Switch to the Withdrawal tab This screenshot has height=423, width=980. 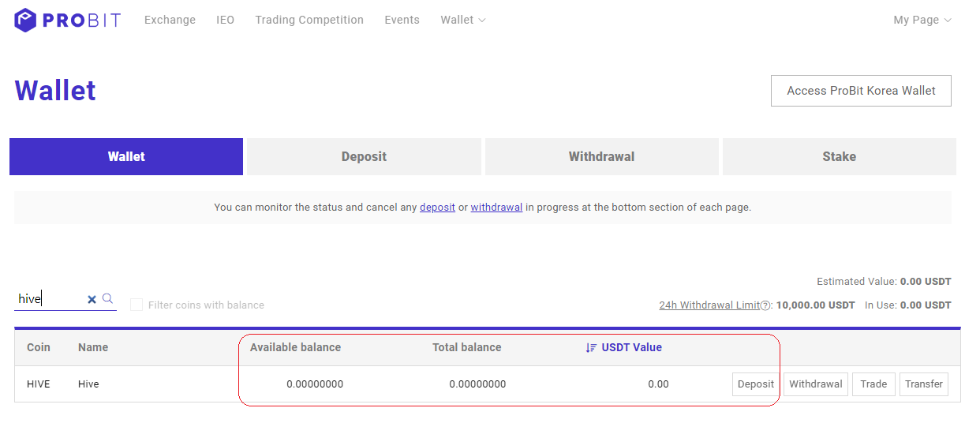pyautogui.click(x=602, y=156)
